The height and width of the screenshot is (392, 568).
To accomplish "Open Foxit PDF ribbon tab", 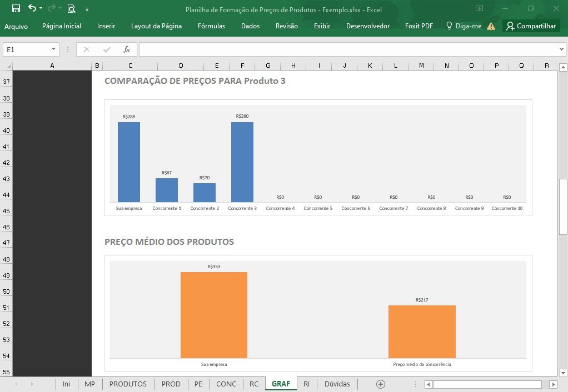I will [418, 26].
